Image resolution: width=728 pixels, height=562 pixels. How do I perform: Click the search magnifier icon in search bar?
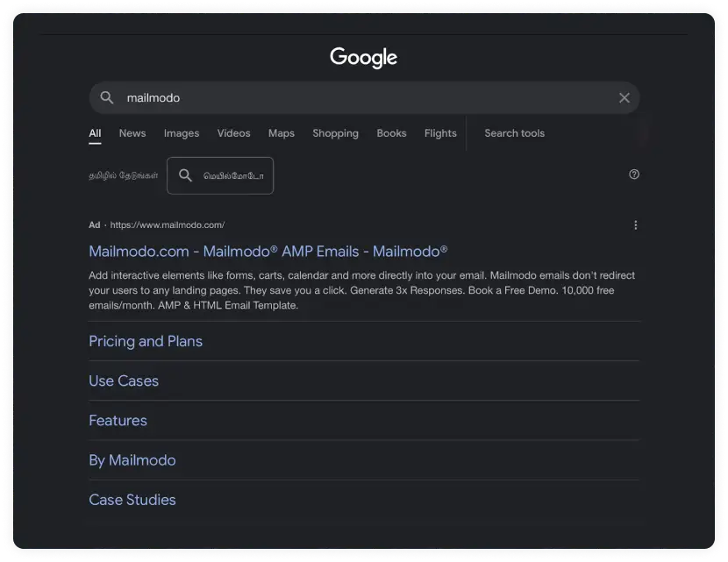click(x=107, y=97)
